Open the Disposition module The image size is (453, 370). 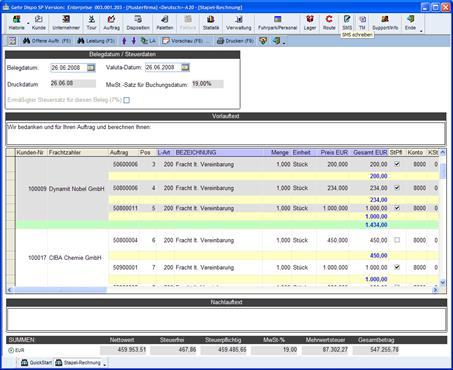coord(138,23)
